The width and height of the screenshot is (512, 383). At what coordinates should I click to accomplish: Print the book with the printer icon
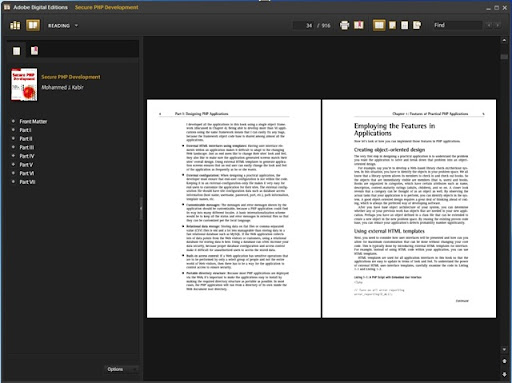[x=344, y=25]
